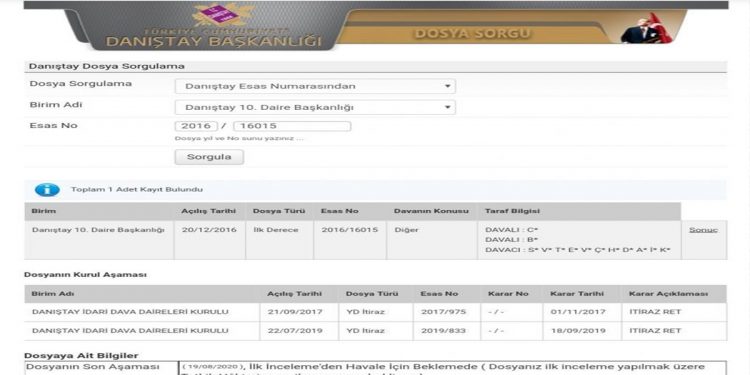Click the Dosyanın Son Aşaması label
750x375 pixels.
(x=92, y=367)
